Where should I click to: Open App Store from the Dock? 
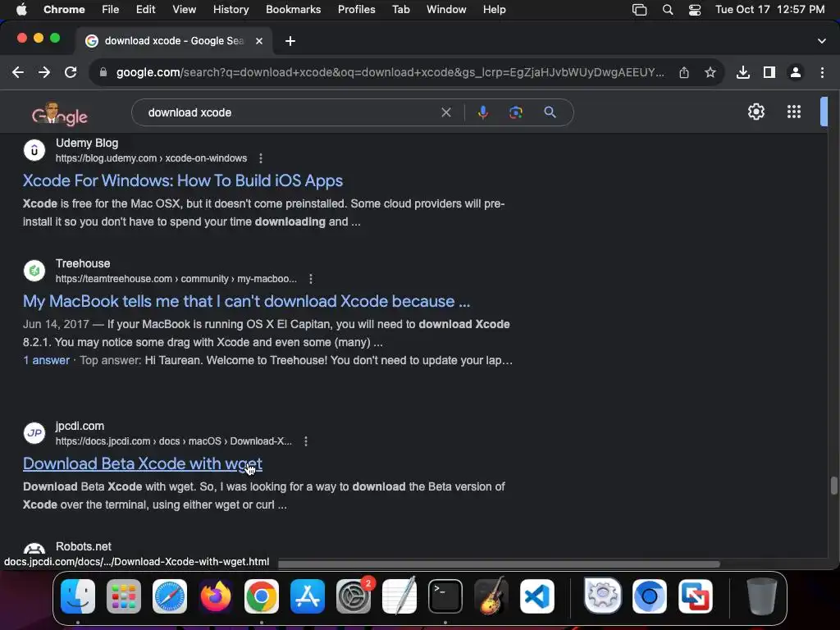[308, 596]
